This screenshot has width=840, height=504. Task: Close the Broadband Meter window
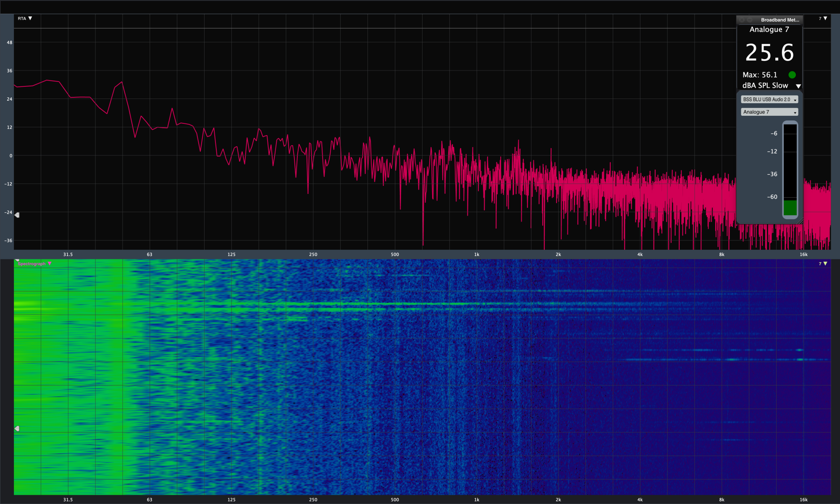742,20
